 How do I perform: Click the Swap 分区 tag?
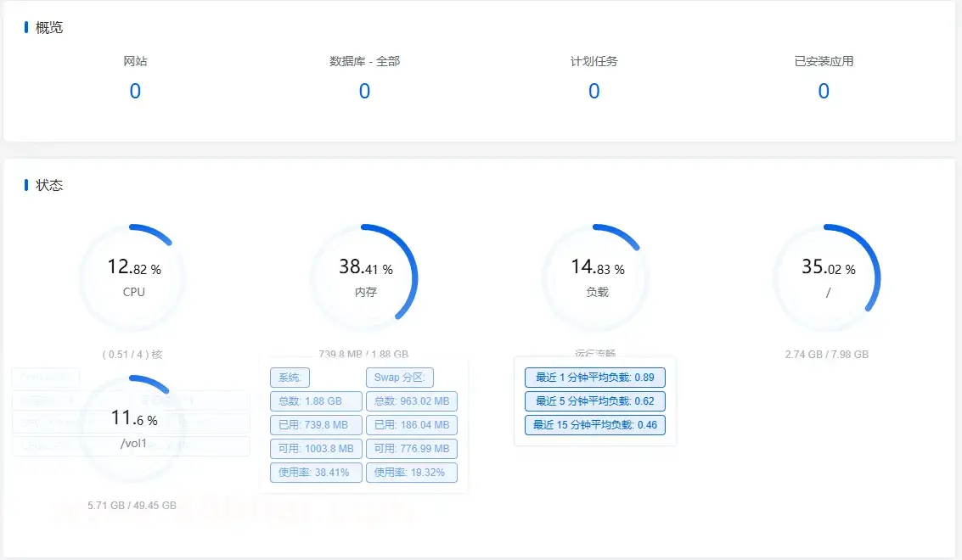point(399,378)
